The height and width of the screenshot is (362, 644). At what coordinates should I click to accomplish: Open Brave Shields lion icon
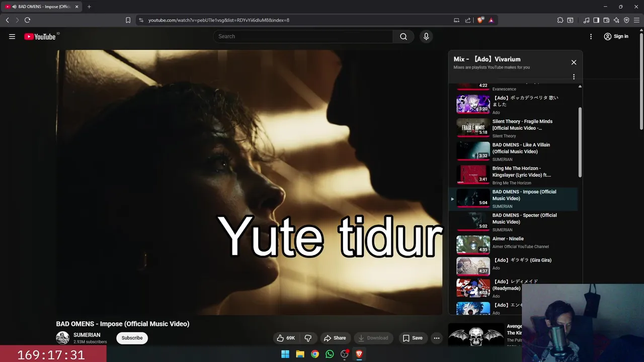(x=480, y=20)
